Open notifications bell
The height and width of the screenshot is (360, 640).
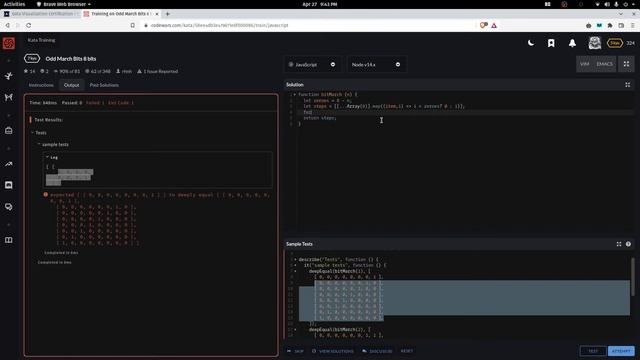click(572, 43)
